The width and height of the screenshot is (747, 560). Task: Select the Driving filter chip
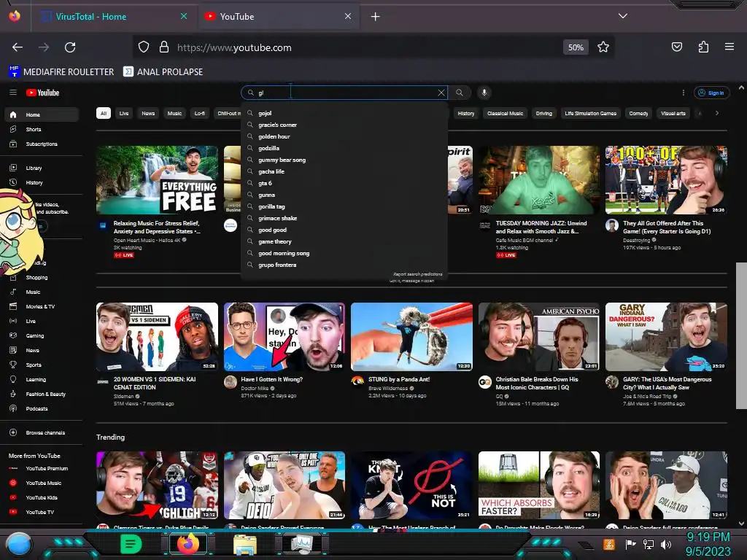(543, 113)
